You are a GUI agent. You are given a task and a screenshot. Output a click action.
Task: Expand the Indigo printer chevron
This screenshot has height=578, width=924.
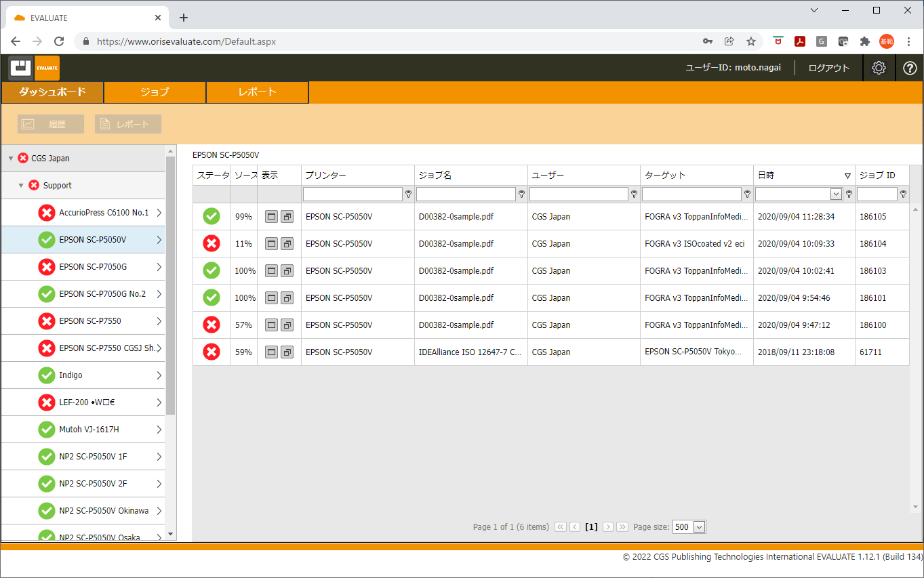coord(159,375)
